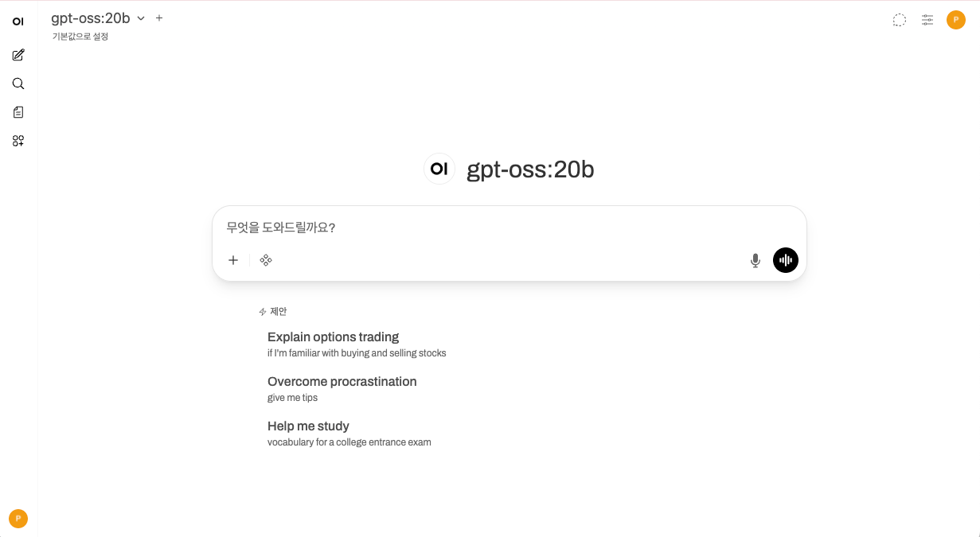
Task: Enable temporary chat mode
Action: click(x=899, y=20)
